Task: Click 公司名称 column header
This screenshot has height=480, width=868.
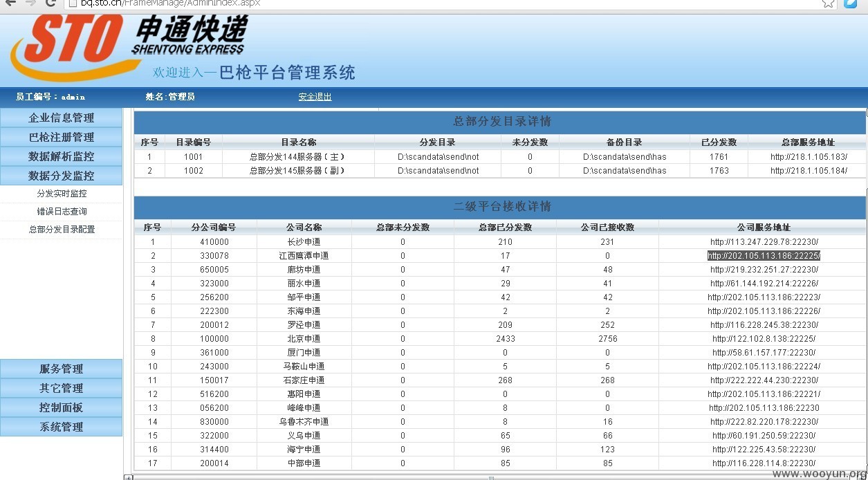Action: [x=304, y=228]
